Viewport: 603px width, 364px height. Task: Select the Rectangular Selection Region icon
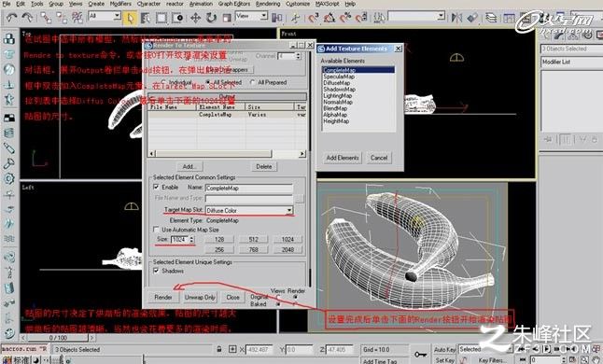[161, 18]
